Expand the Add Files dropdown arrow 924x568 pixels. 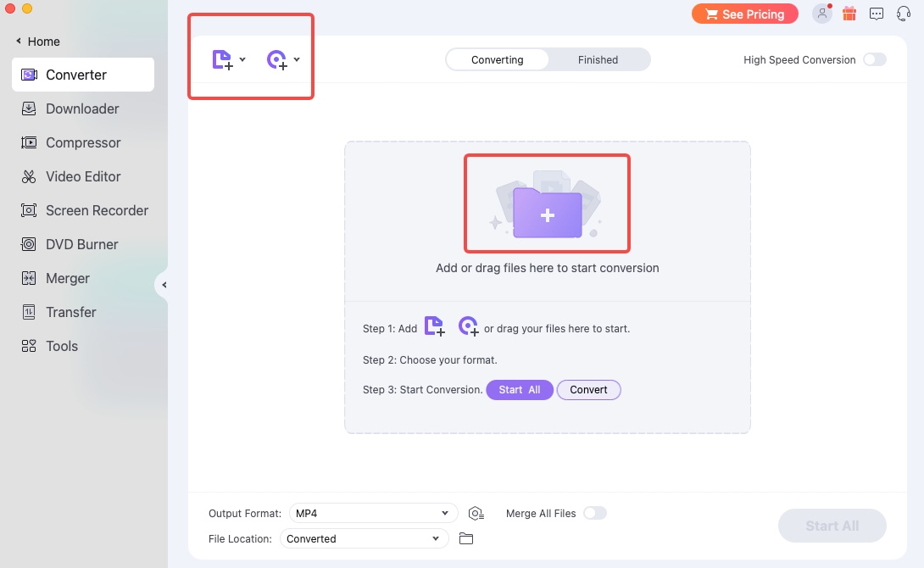(x=242, y=59)
